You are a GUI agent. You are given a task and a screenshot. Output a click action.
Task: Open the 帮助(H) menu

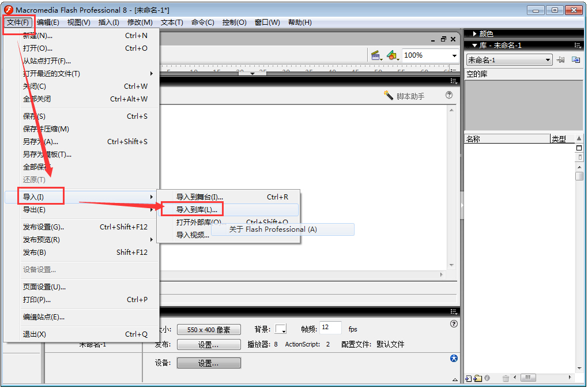[x=300, y=22]
